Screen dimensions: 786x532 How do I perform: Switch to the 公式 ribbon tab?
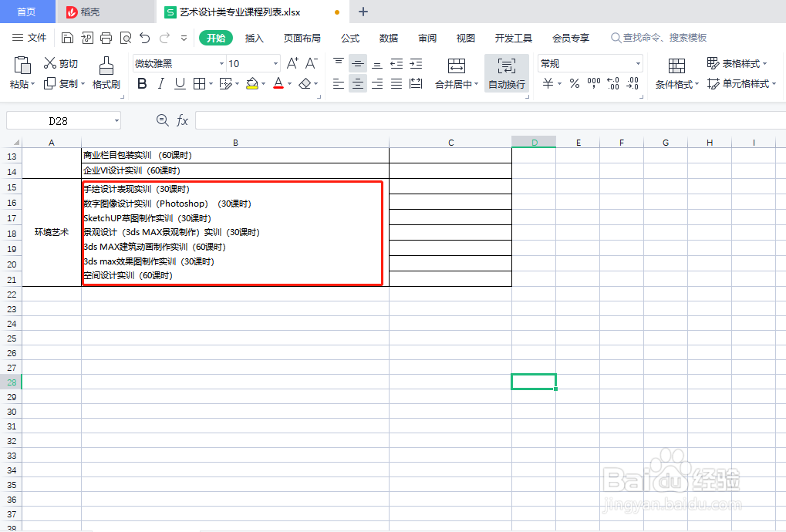tap(349, 37)
